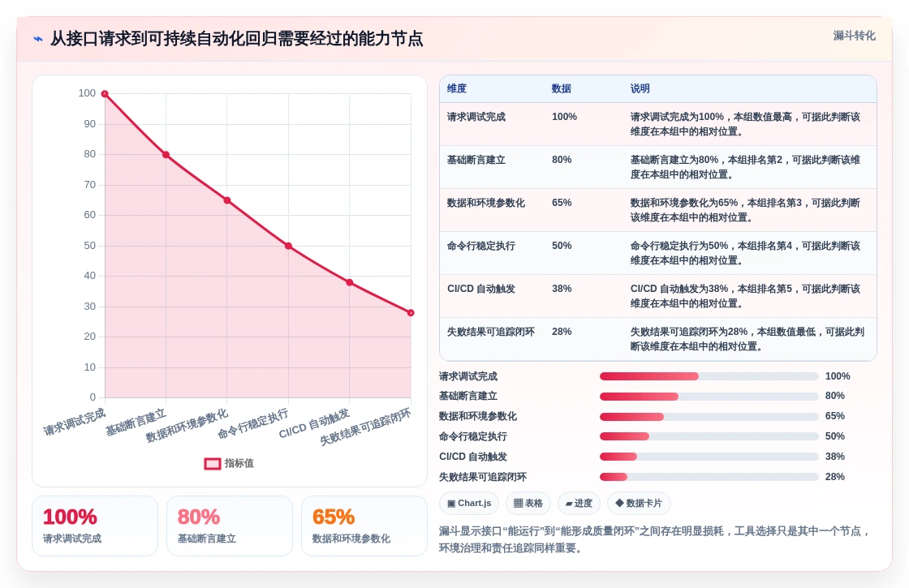
Task: Open the 80% 基础断言建立 stat card
Action: coord(230,526)
